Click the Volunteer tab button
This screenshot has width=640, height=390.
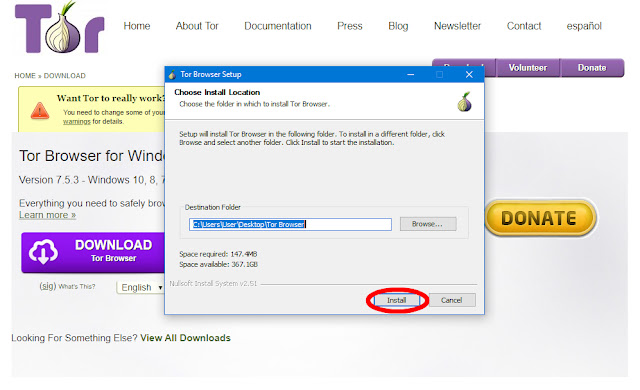point(528,68)
